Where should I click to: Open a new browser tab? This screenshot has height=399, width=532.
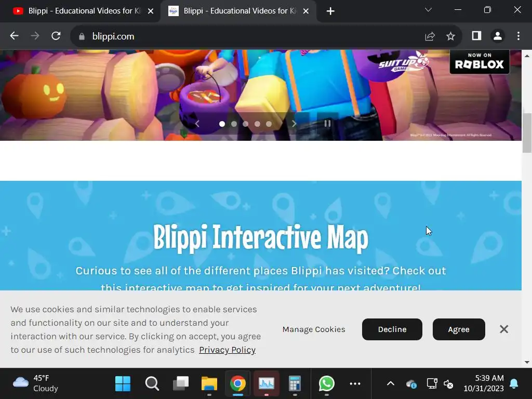[330, 11]
